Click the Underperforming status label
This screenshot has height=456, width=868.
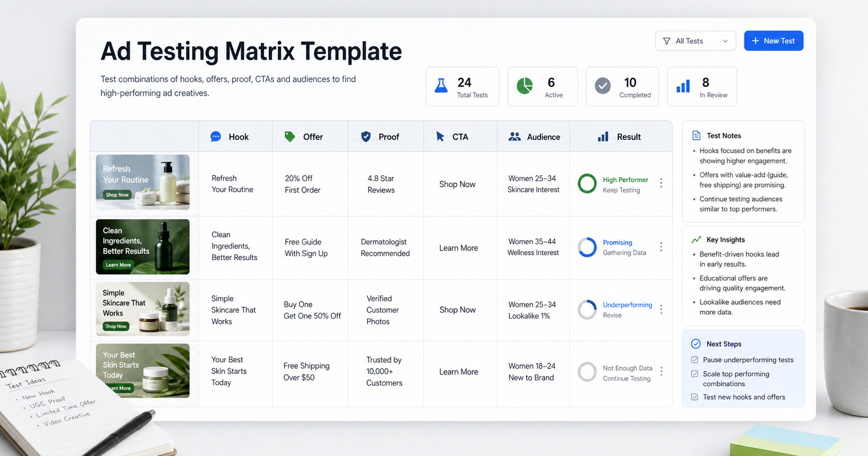627,305
